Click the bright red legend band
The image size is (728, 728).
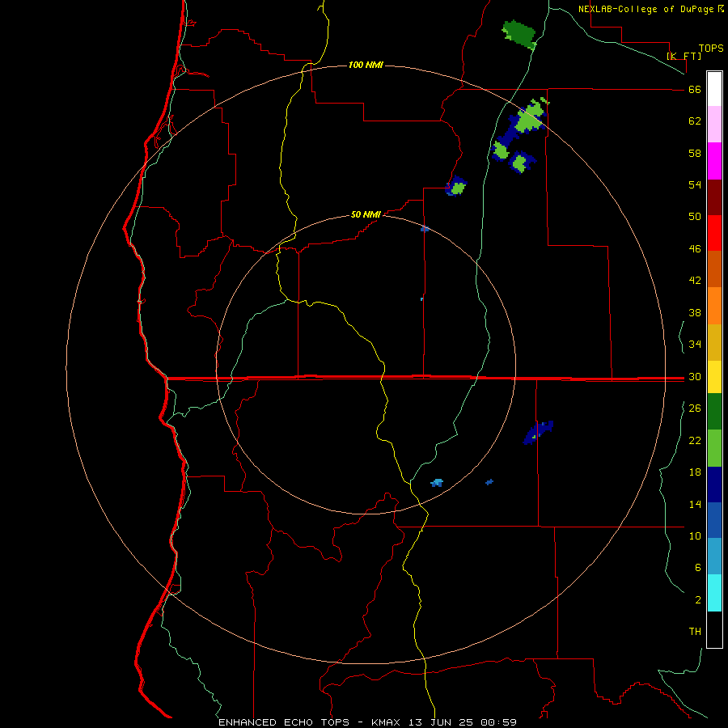(x=714, y=233)
